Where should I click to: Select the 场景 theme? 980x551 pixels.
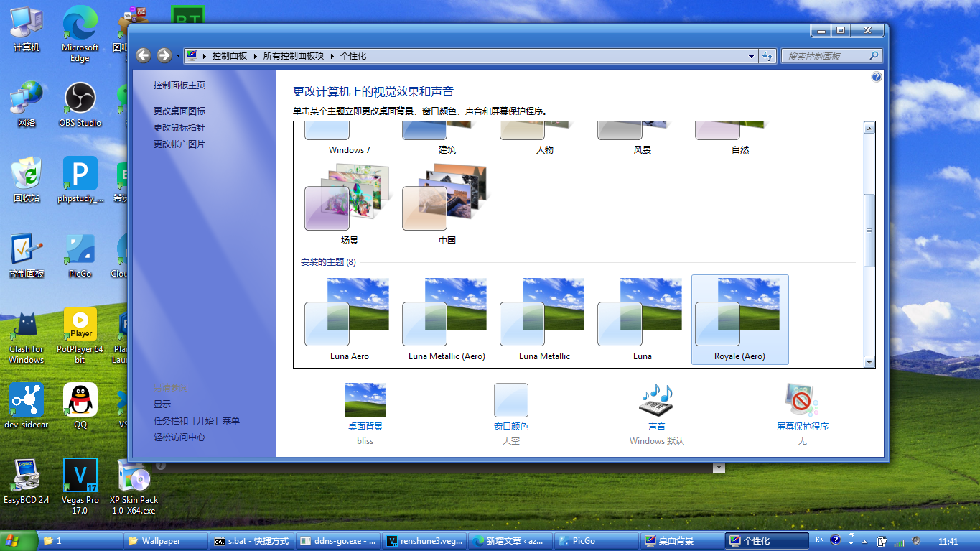coord(349,204)
